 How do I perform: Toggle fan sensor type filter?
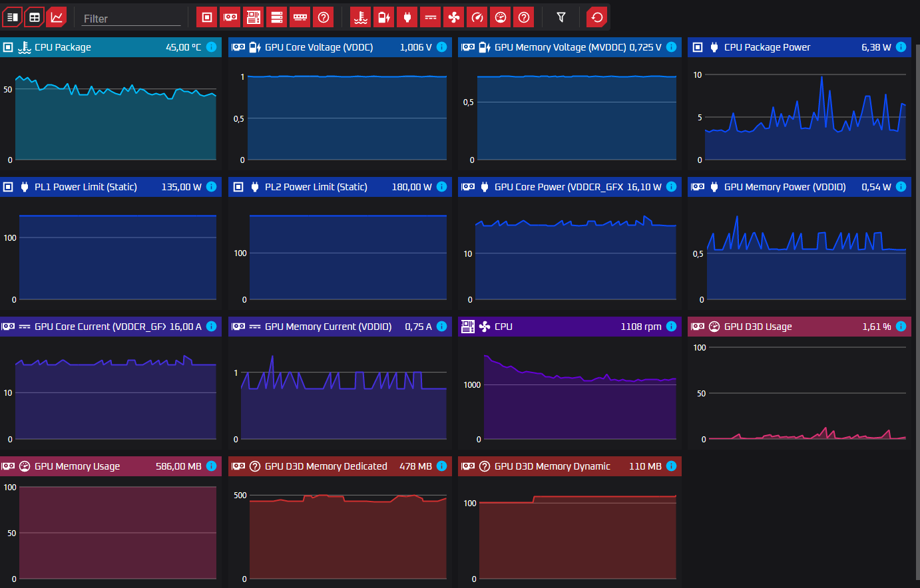point(454,17)
